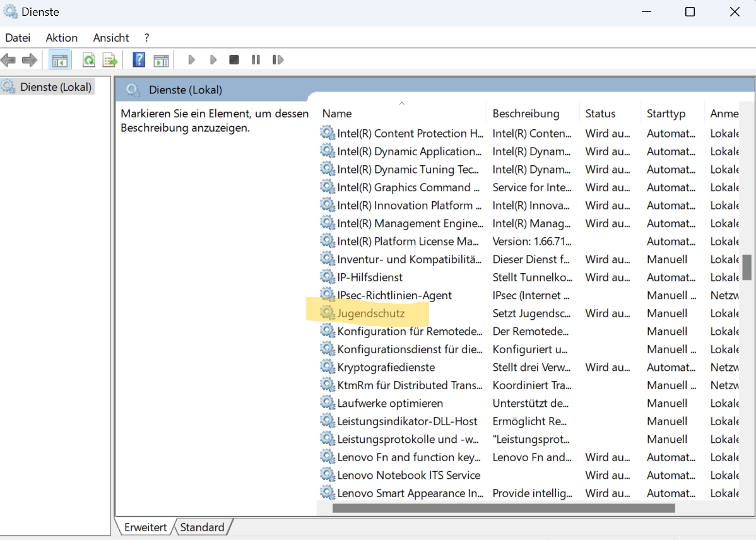Viewport: 756px width, 540px height.
Task: Toggle the action pane display
Action: [x=161, y=59]
